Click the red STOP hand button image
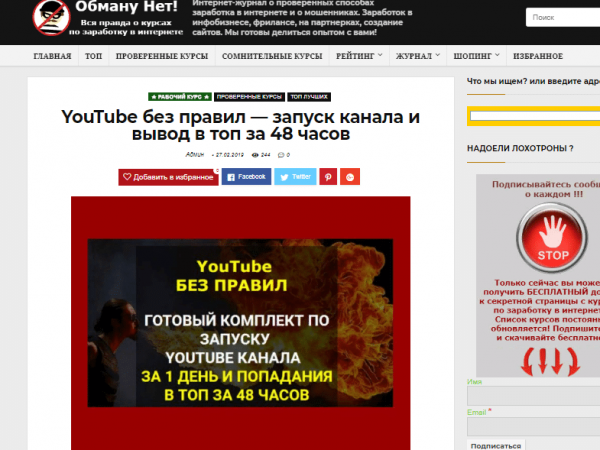This screenshot has width=600, height=450. [x=552, y=238]
